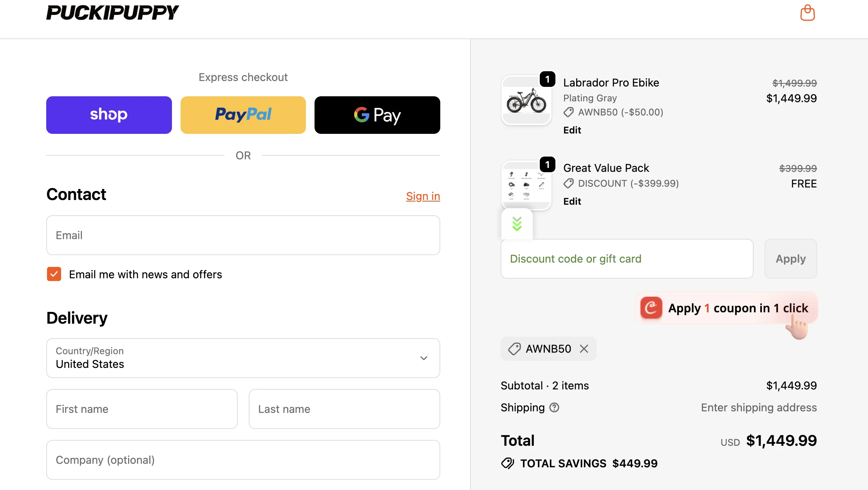This screenshot has width=868, height=490.
Task: Click the PUCKIPUPPY logo
Action: tap(112, 13)
